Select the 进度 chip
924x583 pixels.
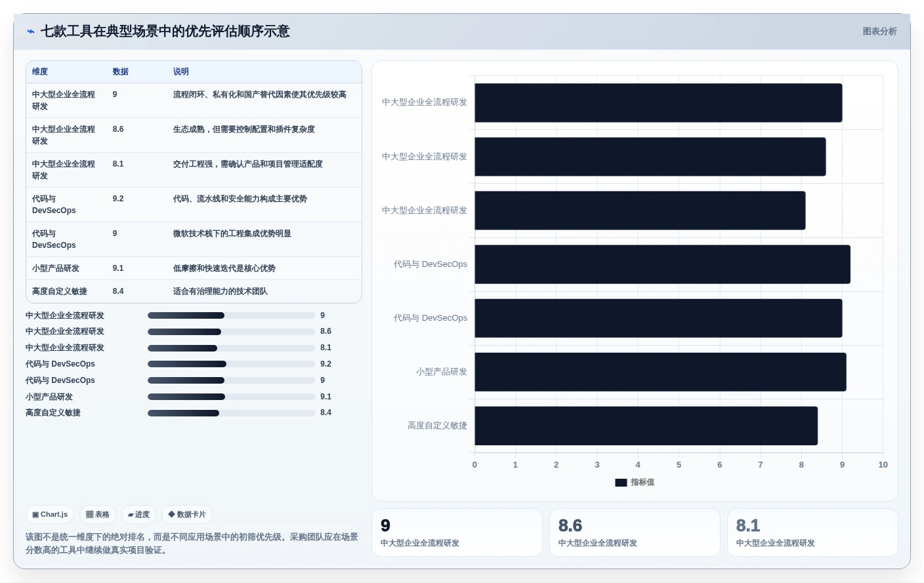[x=138, y=515]
